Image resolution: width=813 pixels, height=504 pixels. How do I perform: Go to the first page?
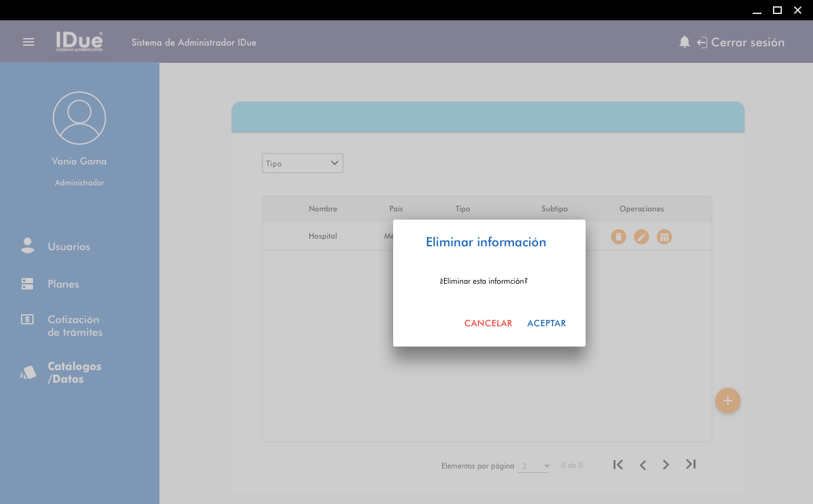(x=618, y=465)
